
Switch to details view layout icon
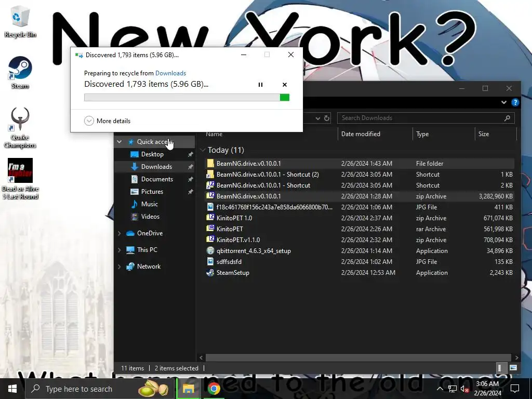(499, 368)
